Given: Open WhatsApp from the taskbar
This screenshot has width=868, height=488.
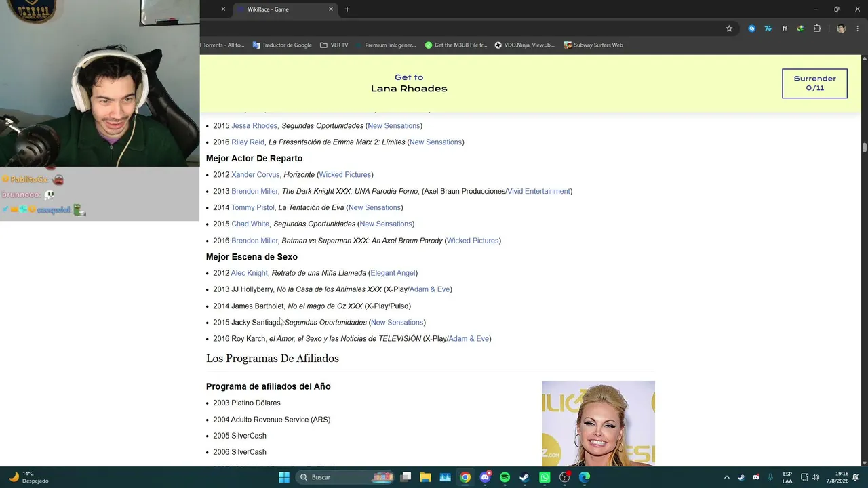Looking at the screenshot, I should point(545,477).
